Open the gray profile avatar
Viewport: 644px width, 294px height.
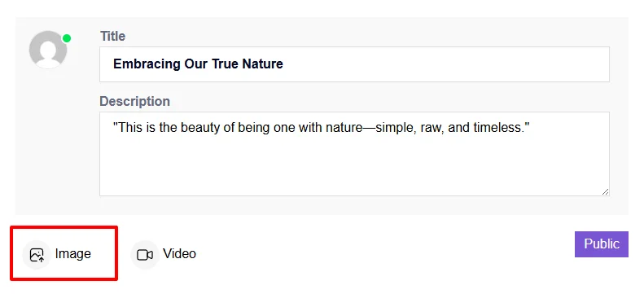click(48, 50)
